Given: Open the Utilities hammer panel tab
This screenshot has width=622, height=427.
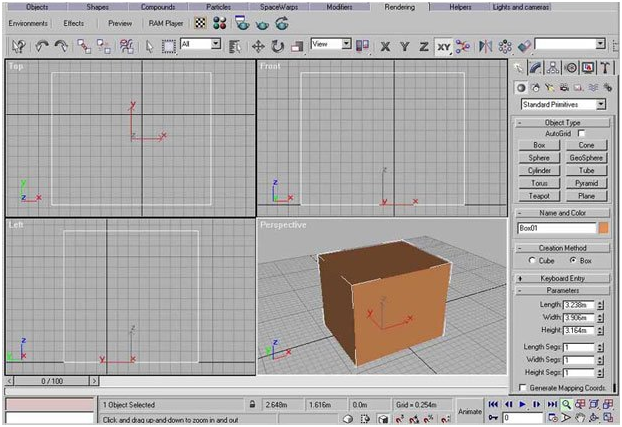Looking at the screenshot, I should click(605, 67).
